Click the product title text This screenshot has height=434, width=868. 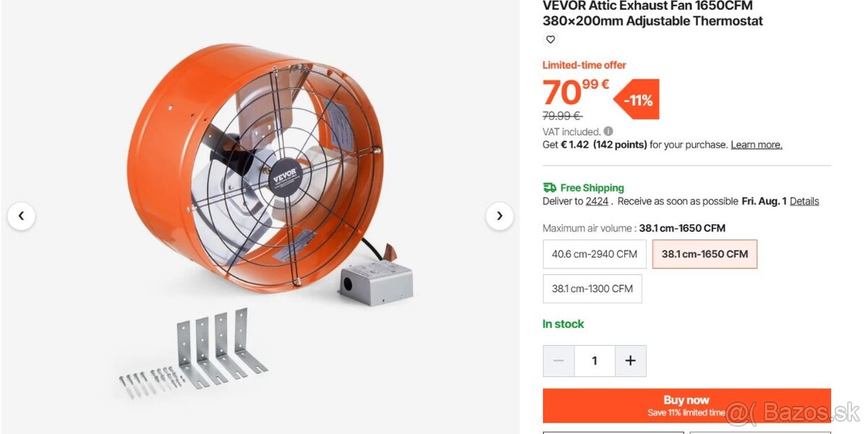click(653, 14)
